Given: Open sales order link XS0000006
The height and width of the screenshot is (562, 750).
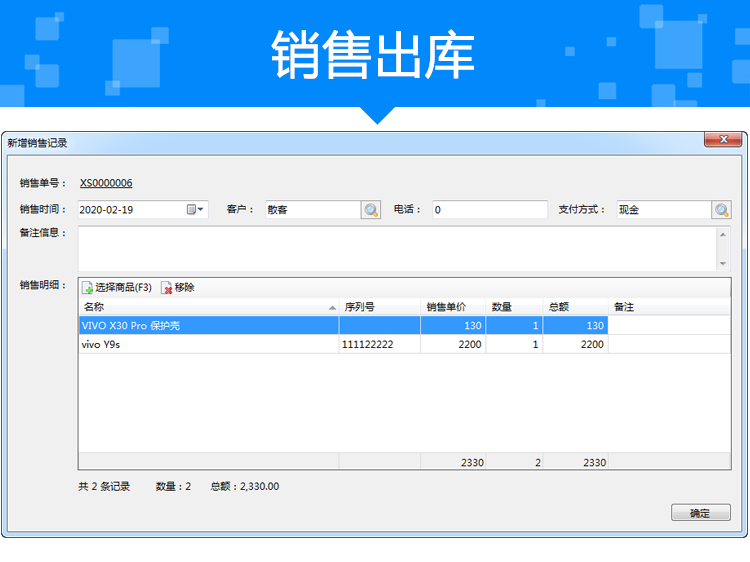Looking at the screenshot, I should (x=106, y=183).
